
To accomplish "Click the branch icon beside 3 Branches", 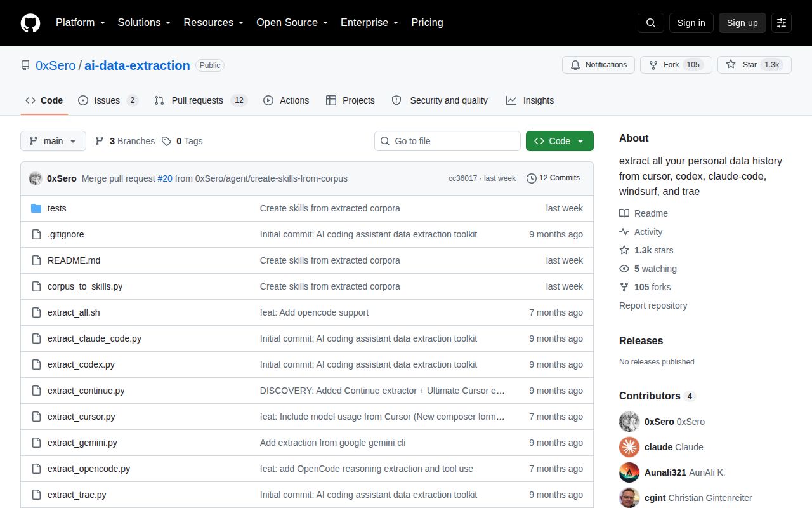I will coord(100,141).
